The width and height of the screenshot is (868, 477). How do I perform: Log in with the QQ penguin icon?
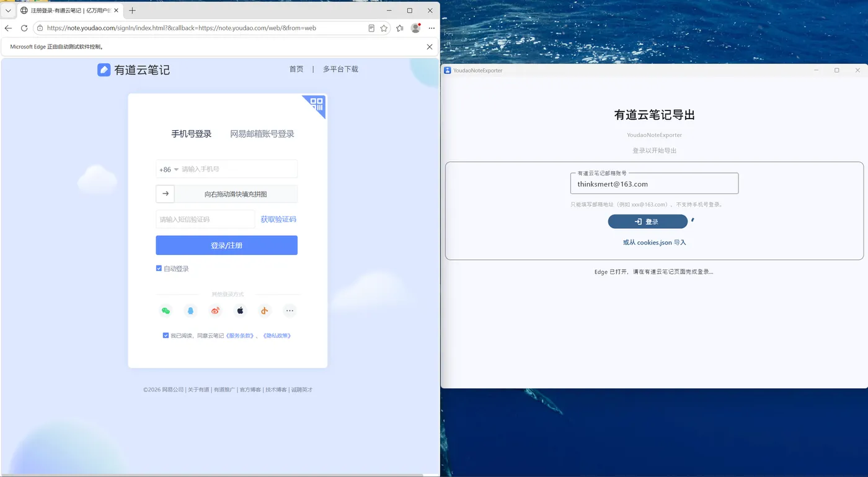(x=190, y=311)
